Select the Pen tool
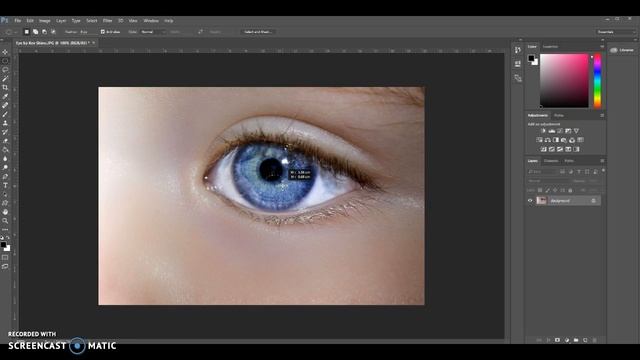The width and height of the screenshot is (640, 360). tap(5, 176)
